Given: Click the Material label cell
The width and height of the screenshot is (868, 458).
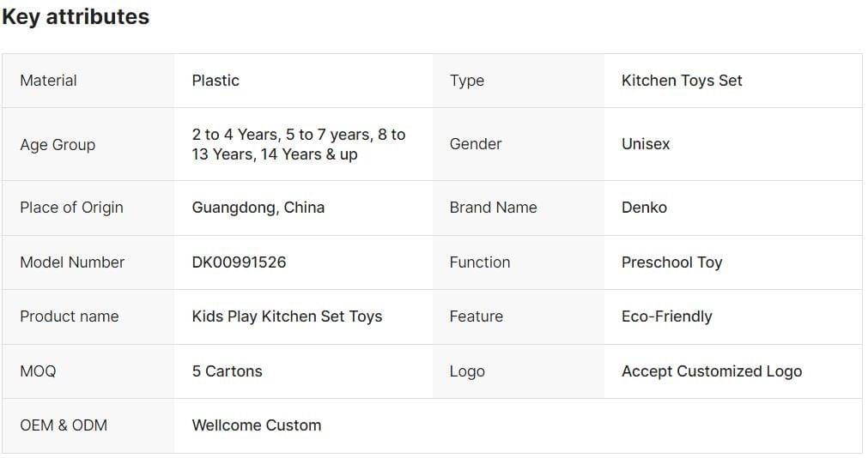Looking at the screenshot, I should (x=49, y=81).
